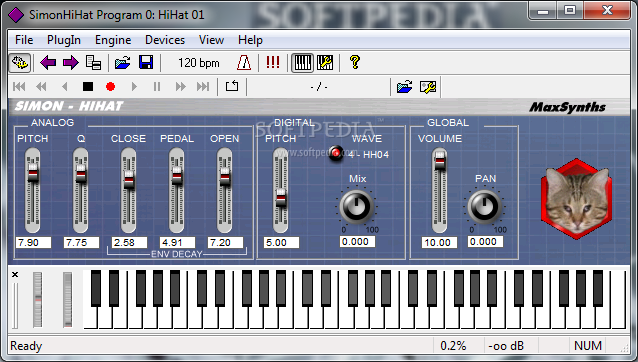Click the 0.2% CPU status entry
The width and height of the screenshot is (638, 362).
pyautogui.click(x=453, y=346)
